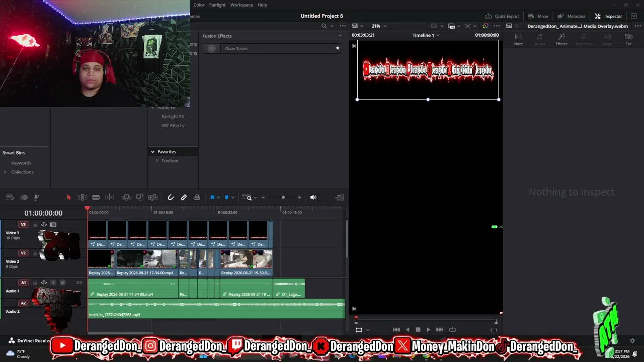Choose the Blade razor tool in timeline toolbar
The image size is (644, 362).
point(96,198)
